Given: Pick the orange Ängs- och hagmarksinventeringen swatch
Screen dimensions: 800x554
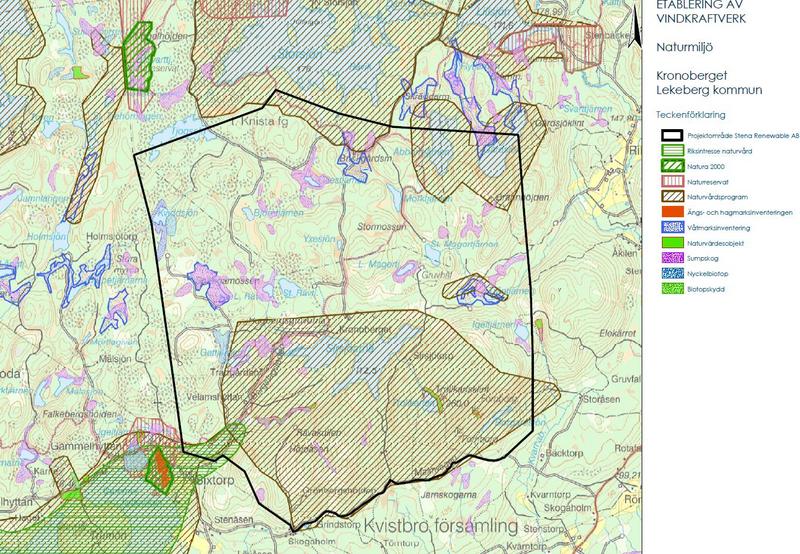Looking at the screenshot, I should click(x=672, y=213).
